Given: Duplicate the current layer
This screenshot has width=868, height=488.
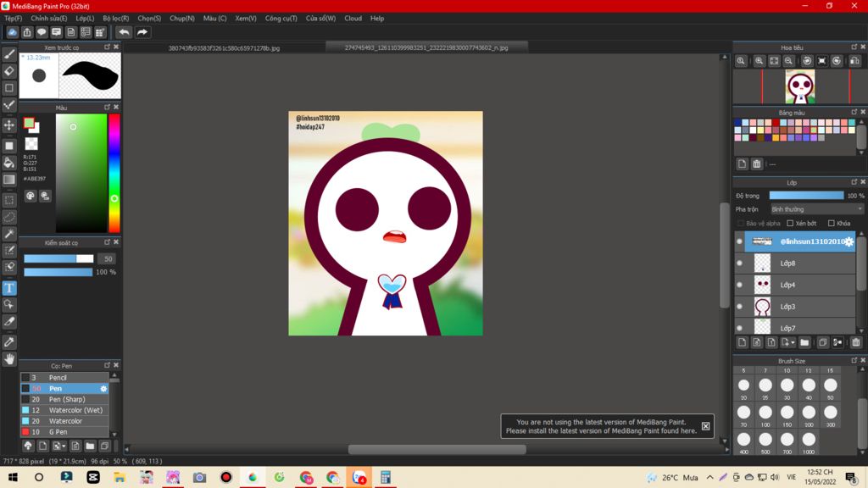Looking at the screenshot, I should [x=822, y=342].
